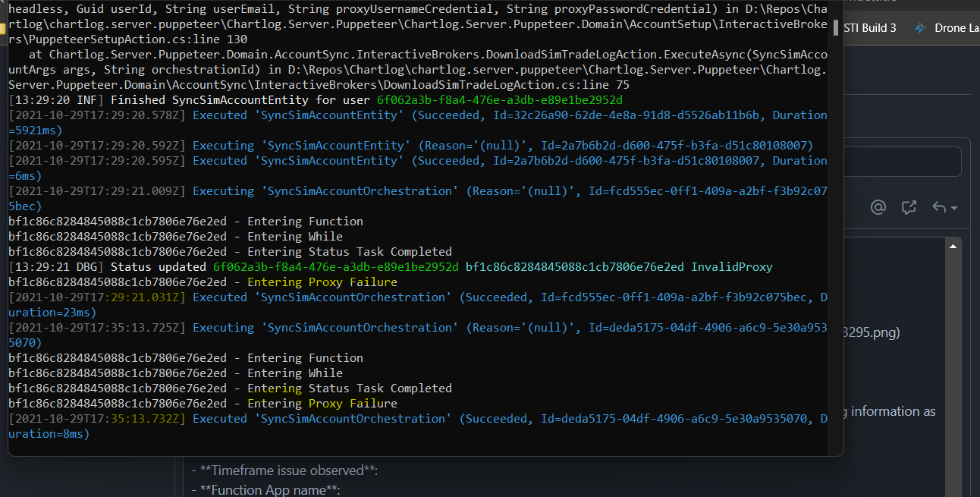The height and width of the screenshot is (497, 980).
Task: Click the 'Function App name' text line
Action: pyautogui.click(x=266, y=489)
